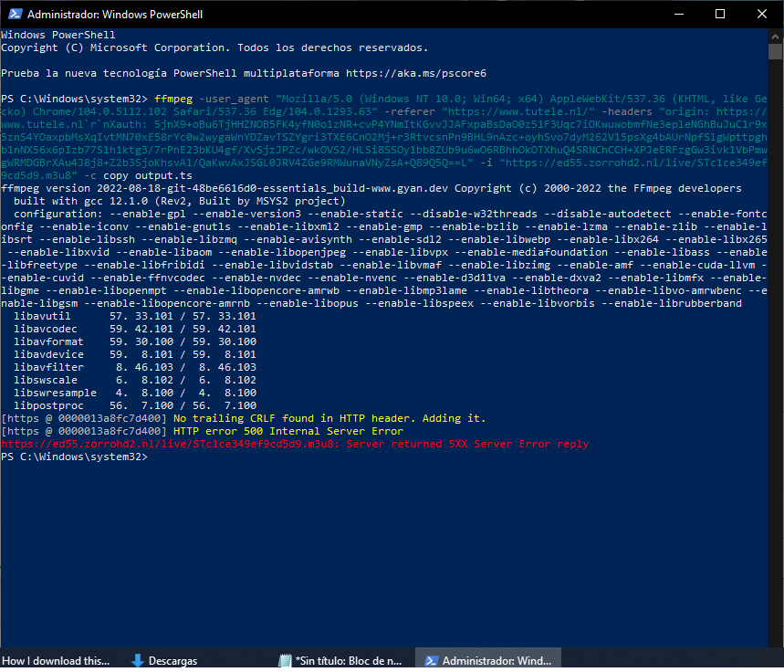Click the '-user_agent' parameter text

pyautogui.click(x=234, y=100)
